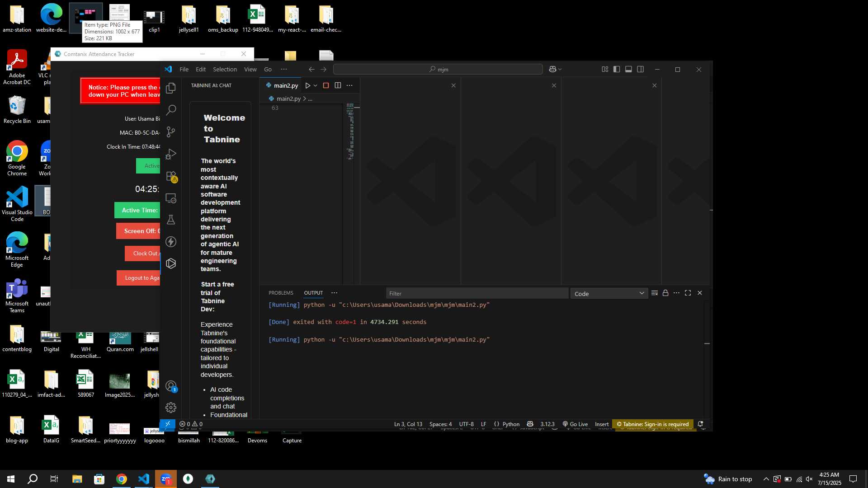Open the Extensions view with warning badge
This screenshot has width=868, height=488.
(171, 176)
